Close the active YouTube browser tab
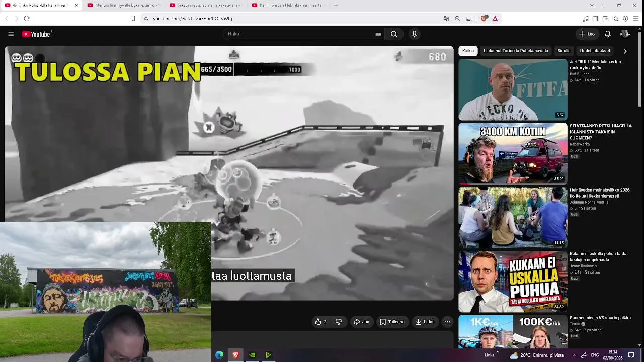Viewport: 644px width, 362px height. coord(76,5)
